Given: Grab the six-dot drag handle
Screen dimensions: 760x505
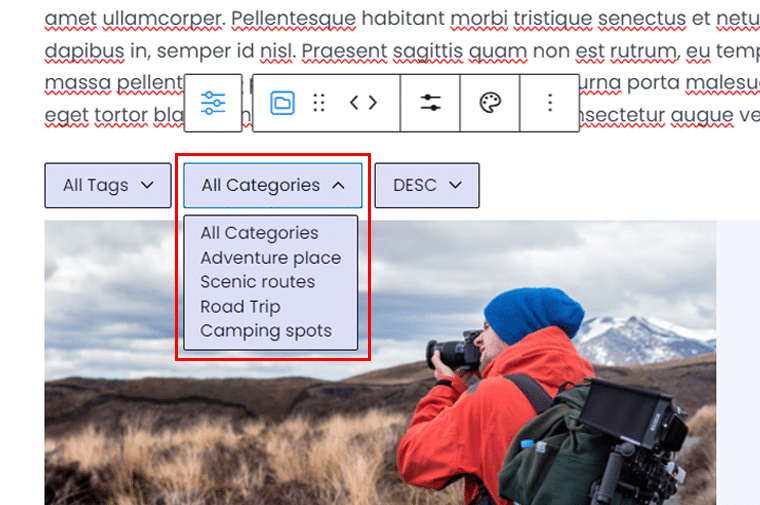Looking at the screenshot, I should coord(319,103).
